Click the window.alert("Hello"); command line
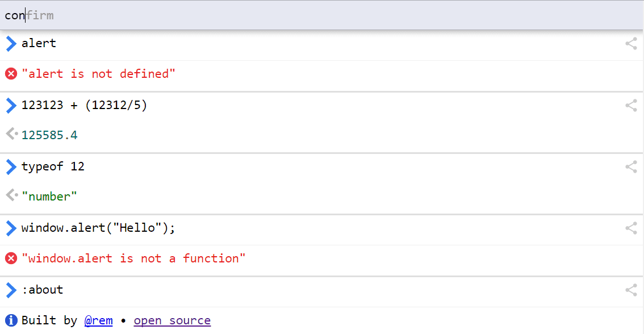 (x=98, y=228)
